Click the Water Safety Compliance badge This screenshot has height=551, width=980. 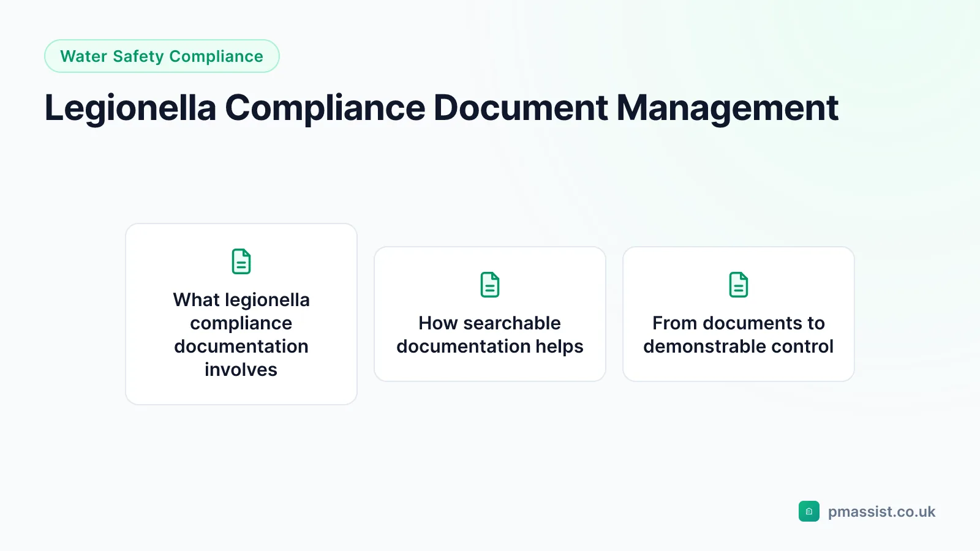click(x=162, y=56)
